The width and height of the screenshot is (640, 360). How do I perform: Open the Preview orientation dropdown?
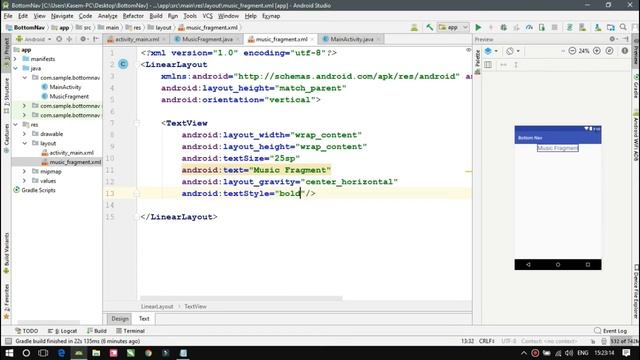(x=513, y=51)
